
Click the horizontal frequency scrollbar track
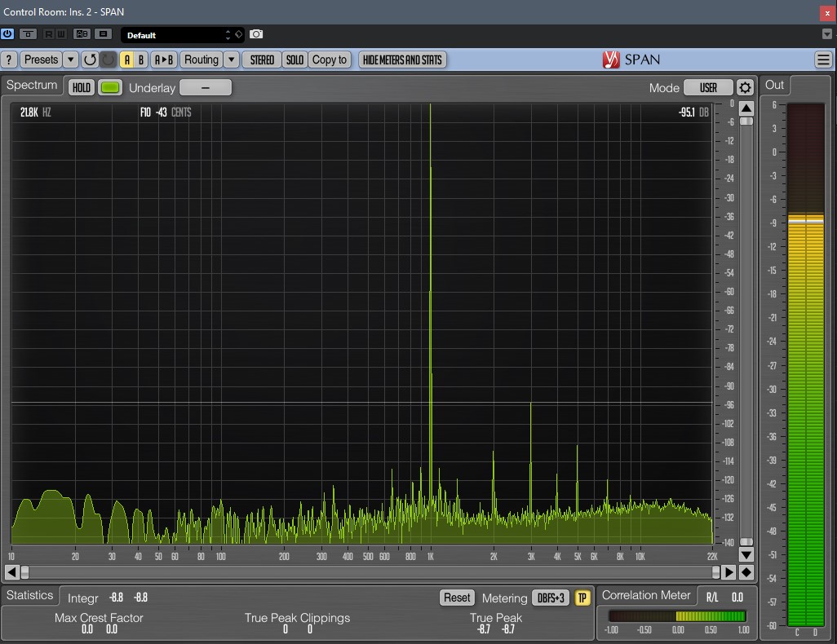click(370, 572)
